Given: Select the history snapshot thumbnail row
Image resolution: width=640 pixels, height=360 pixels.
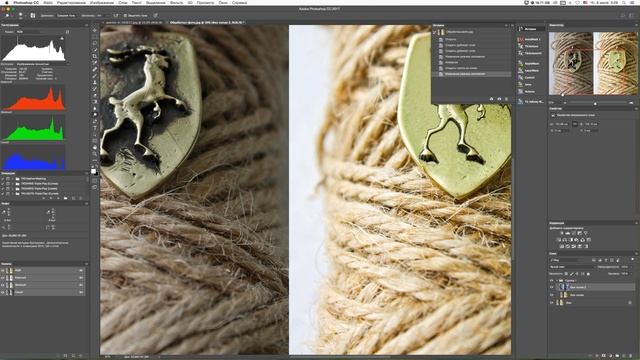Looking at the screenshot, I should click(472, 32).
